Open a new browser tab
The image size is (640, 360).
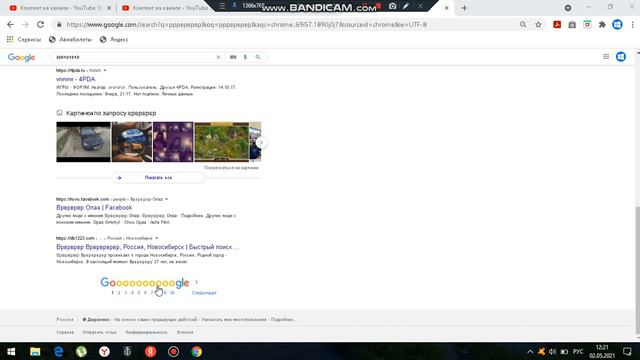click(464, 8)
